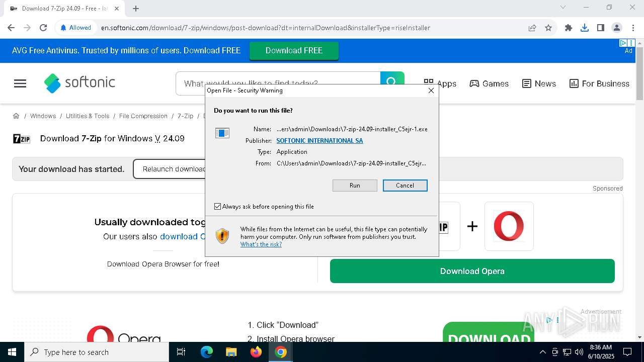Click the home breadcrumb icon

(x=16, y=116)
